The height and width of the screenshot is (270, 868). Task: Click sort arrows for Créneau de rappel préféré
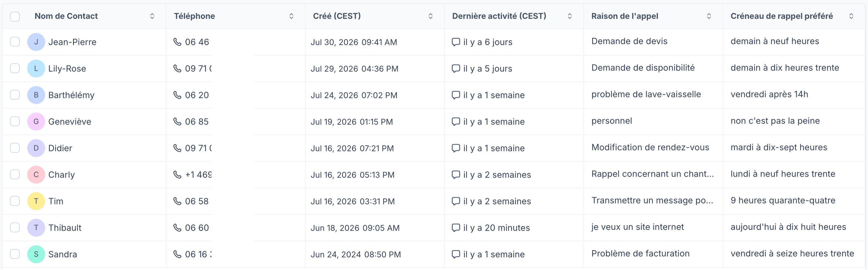851,16
